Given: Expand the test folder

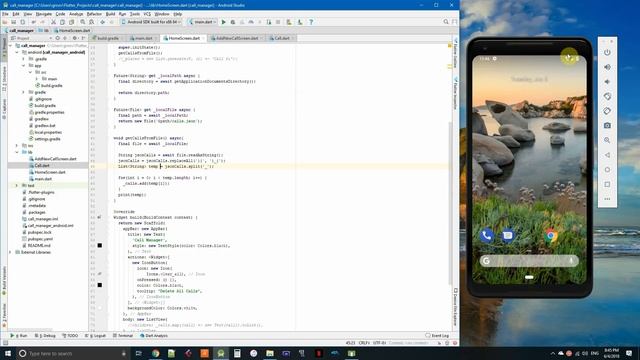Looking at the screenshot, I should coord(17,185).
